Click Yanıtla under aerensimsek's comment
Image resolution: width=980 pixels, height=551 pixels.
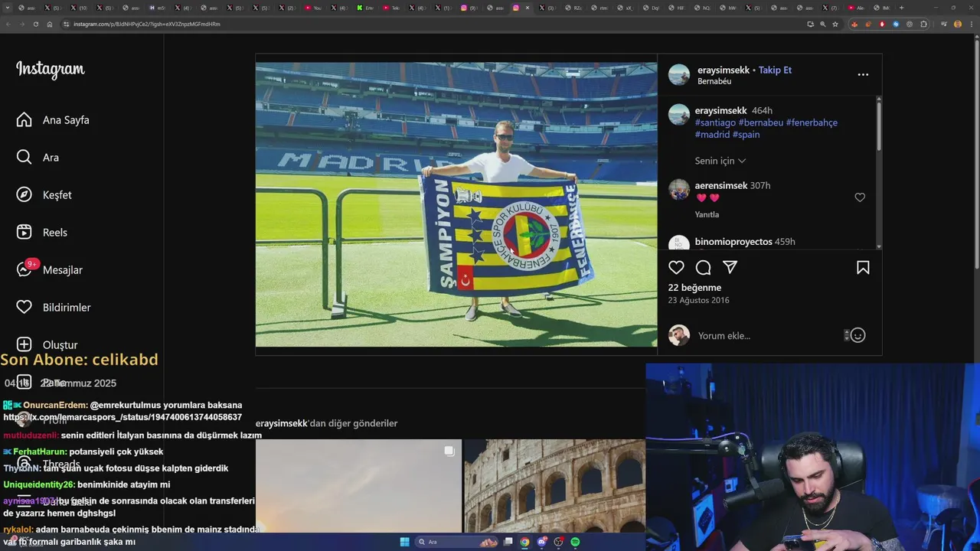click(x=707, y=215)
